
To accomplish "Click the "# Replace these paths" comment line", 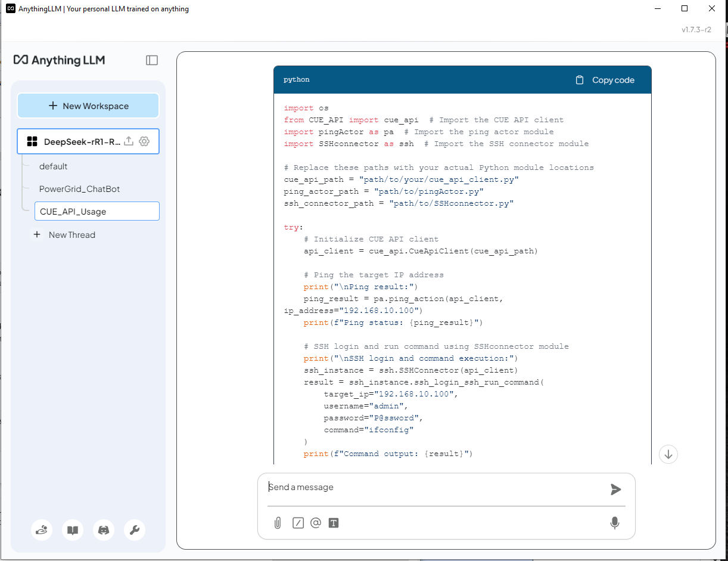I will (x=439, y=168).
